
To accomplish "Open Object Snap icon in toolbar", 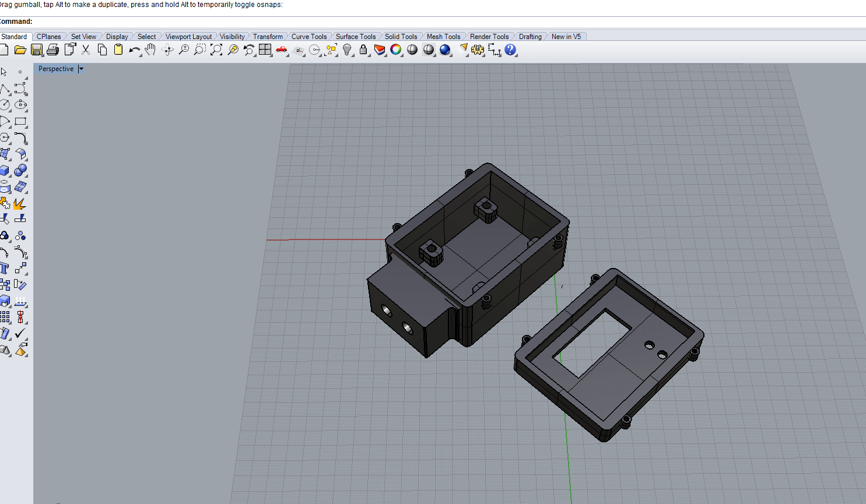I will tap(315, 50).
